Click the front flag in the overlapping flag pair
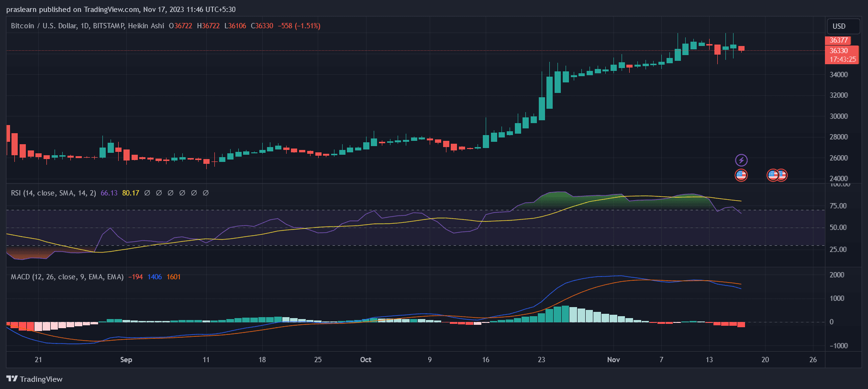 click(x=773, y=175)
